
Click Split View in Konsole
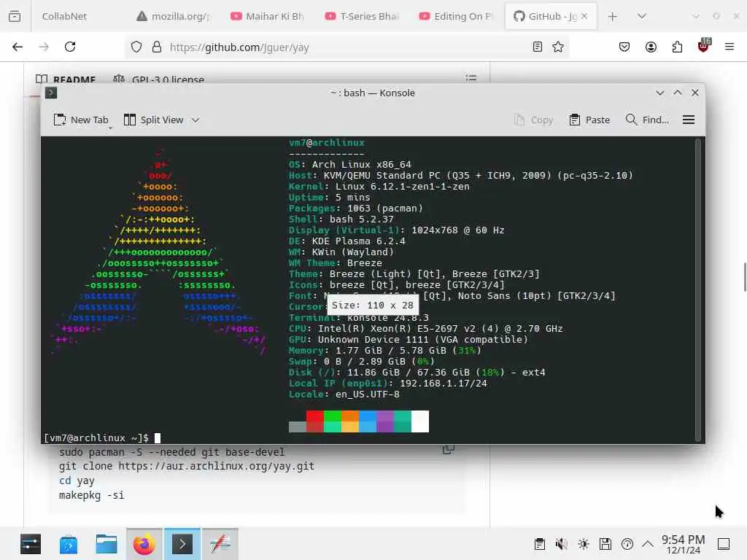tap(153, 120)
